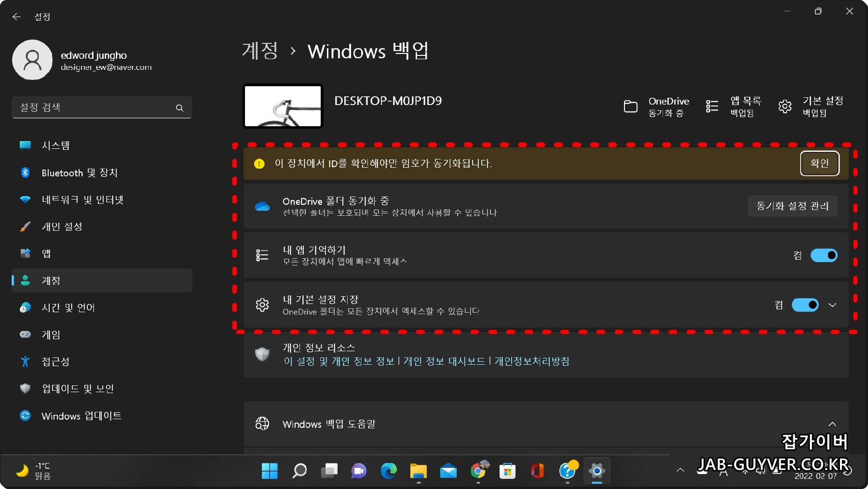
Task: Click the Settings gear on the taskbar
Action: pos(597,471)
